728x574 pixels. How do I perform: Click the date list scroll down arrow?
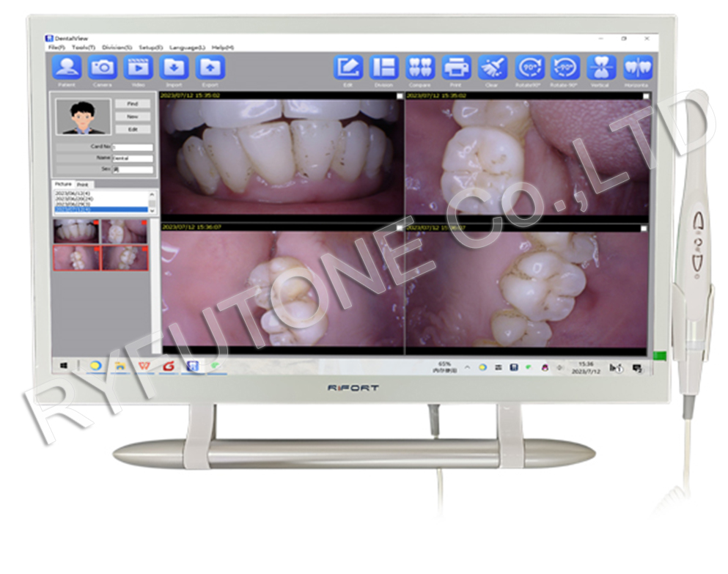[x=152, y=210]
